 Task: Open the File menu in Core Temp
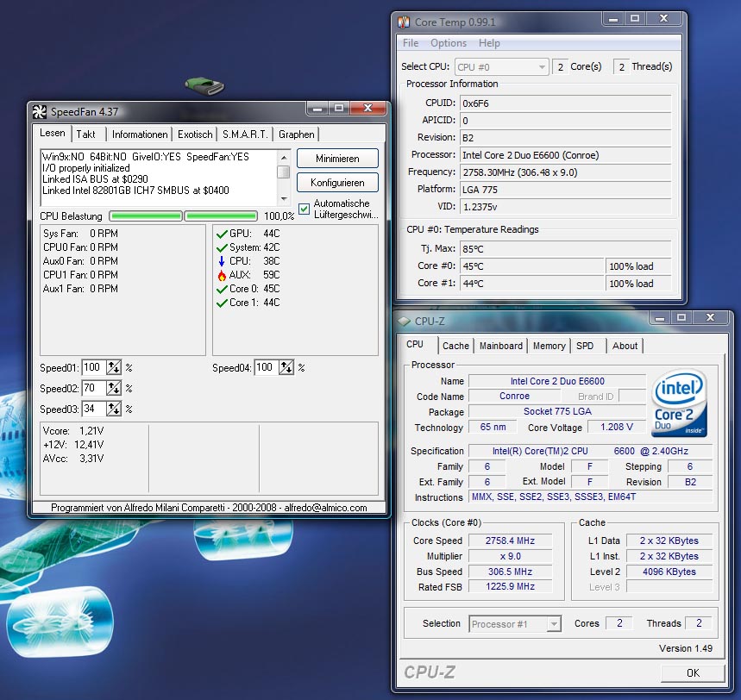tap(411, 43)
